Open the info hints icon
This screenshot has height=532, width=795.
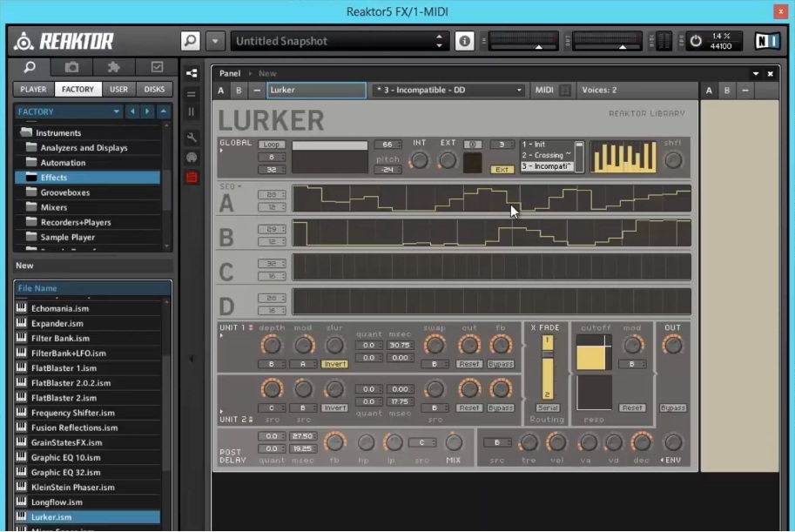(x=464, y=41)
